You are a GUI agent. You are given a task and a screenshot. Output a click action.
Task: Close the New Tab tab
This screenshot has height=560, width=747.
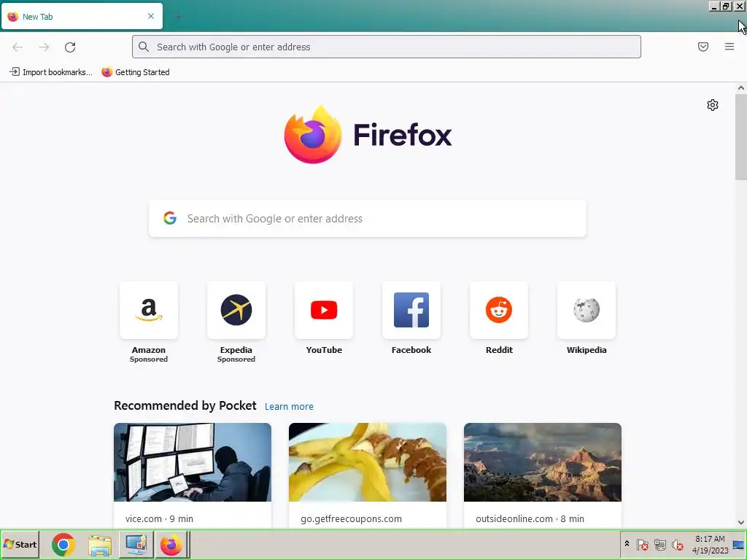pos(151,16)
